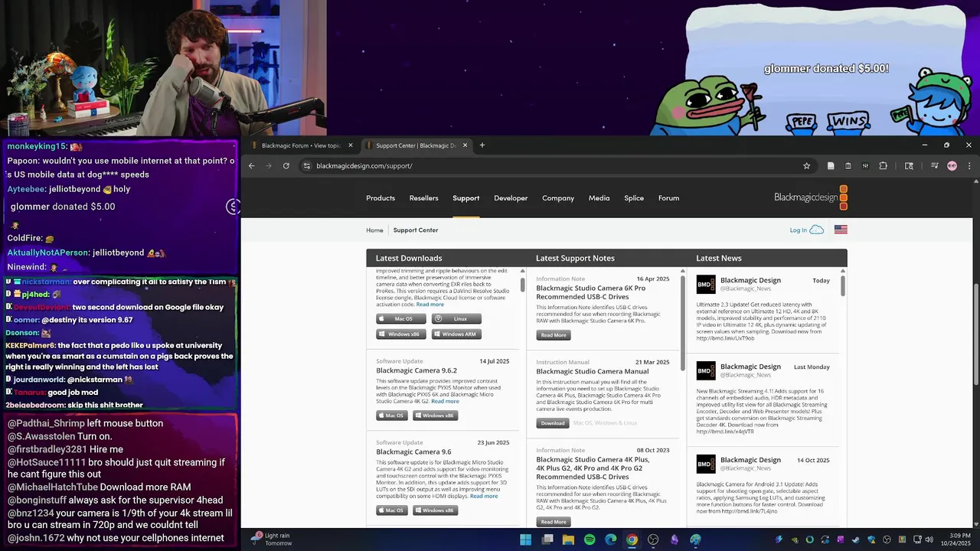Open the Support nav item

coord(465,198)
